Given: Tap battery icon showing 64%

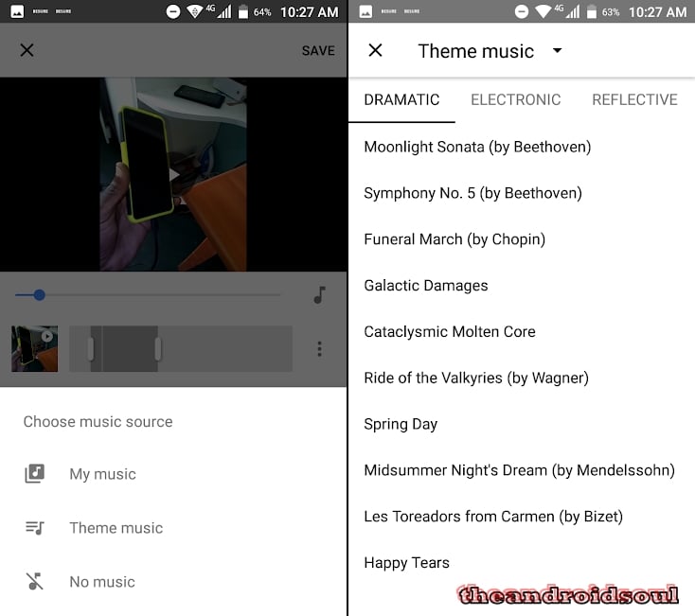Looking at the screenshot, I should coord(243,11).
